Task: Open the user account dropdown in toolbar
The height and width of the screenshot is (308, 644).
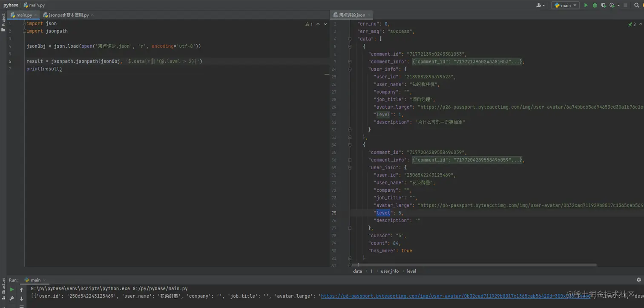Action: (x=540, y=5)
